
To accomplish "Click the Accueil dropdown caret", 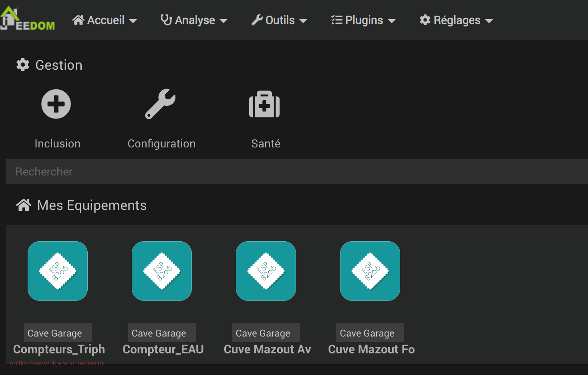I will pyautogui.click(x=133, y=21).
